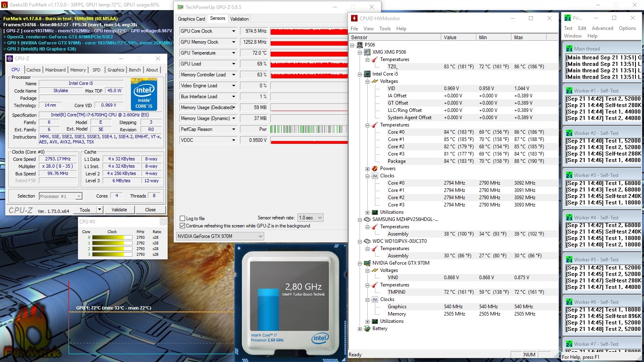Click the Intel logo on Turbo Boost gadget
The image size is (644, 362).
click(320, 338)
